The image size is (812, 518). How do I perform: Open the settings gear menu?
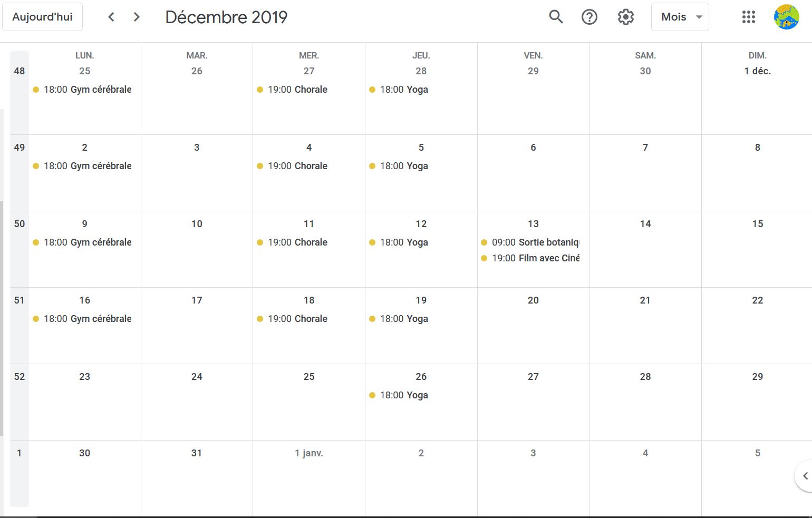(x=625, y=17)
